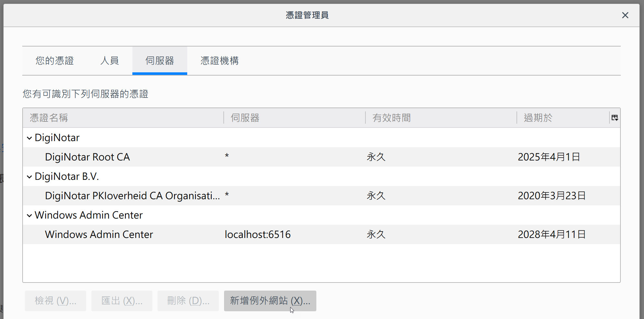Switch to the 人員 tab
The height and width of the screenshot is (319, 644).
109,61
